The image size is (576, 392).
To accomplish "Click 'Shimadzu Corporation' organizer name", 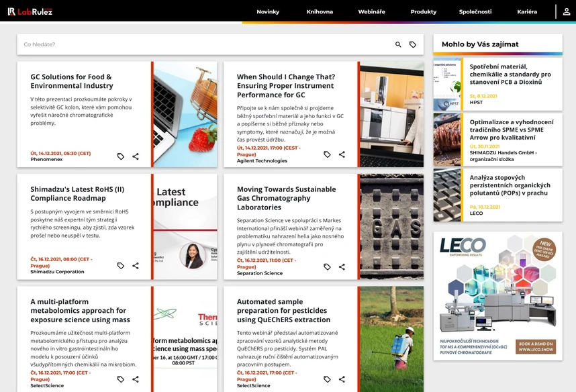I will click(57, 272).
